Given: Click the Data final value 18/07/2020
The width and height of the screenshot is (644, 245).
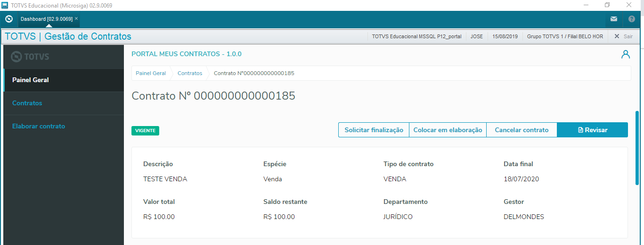Looking at the screenshot, I should [521, 179].
